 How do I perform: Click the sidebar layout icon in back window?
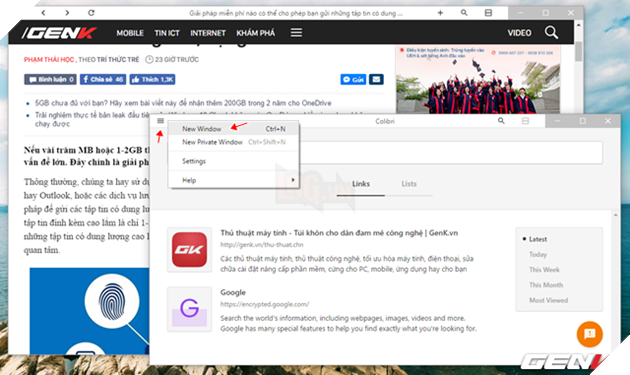point(488,13)
